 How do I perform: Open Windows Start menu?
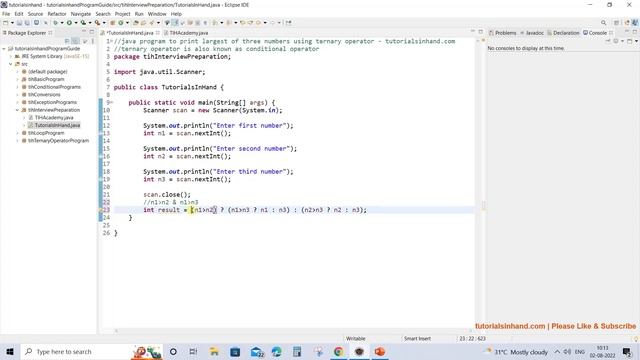(10, 351)
